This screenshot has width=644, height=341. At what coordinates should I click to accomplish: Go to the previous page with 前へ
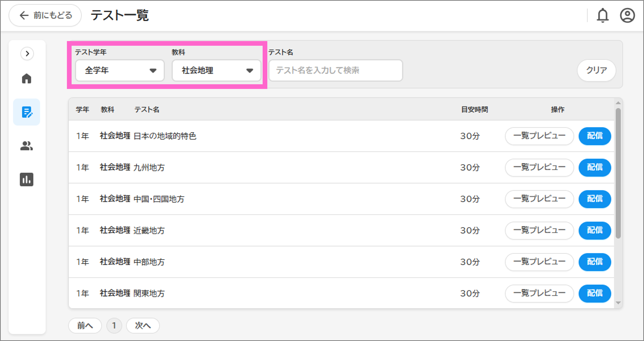click(x=85, y=326)
